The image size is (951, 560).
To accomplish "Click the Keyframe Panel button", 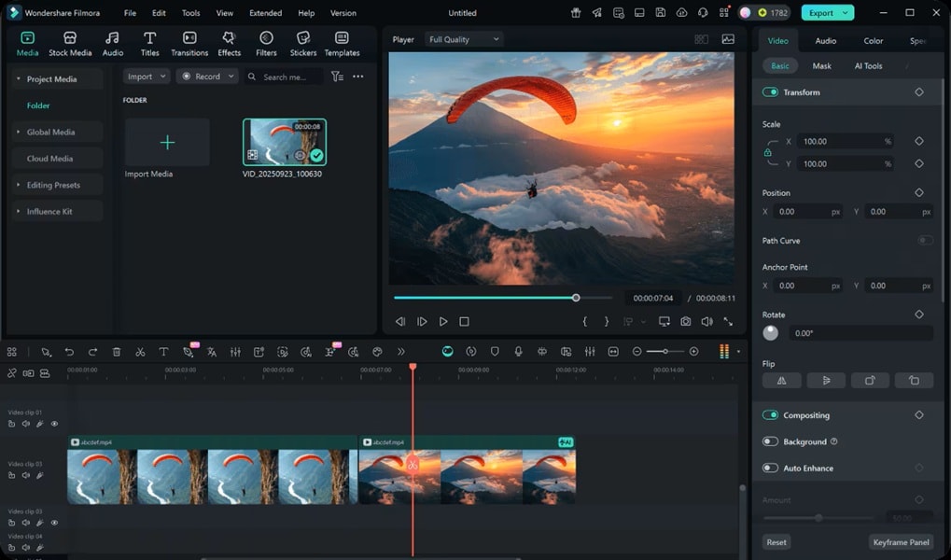I will (x=900, y=541).
